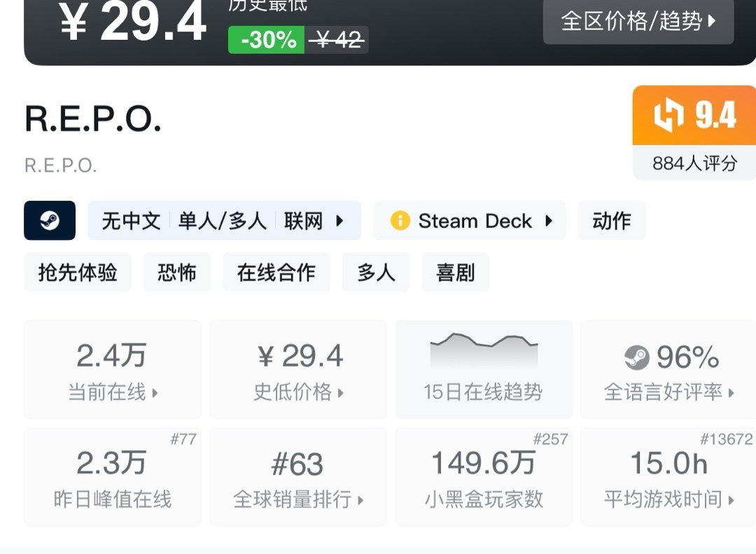Select the 动作 genre tag
This screenshot has width=756, height=554.
tap(612, 221)
